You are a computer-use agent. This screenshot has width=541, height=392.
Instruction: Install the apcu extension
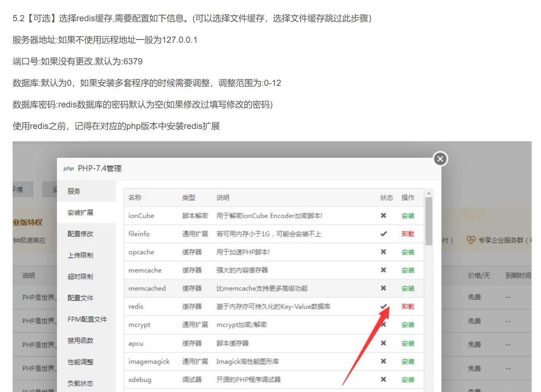coord(408,343)
